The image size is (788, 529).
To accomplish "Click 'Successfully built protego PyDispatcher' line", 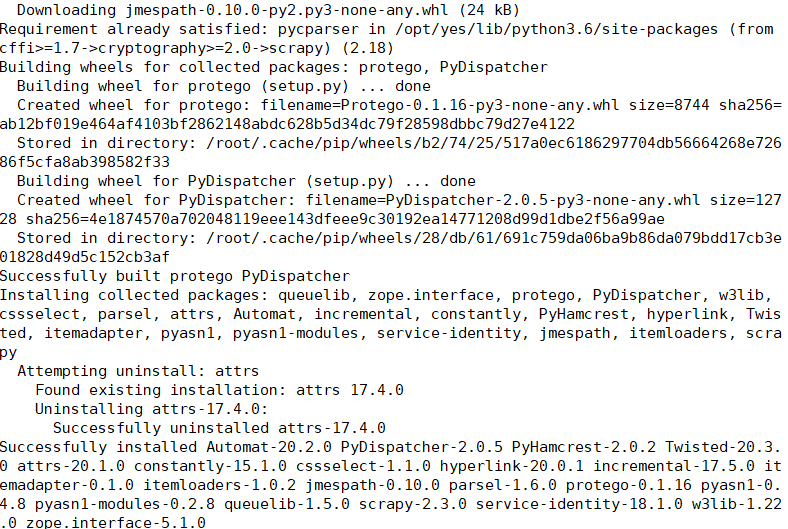I will pos(174,276).
